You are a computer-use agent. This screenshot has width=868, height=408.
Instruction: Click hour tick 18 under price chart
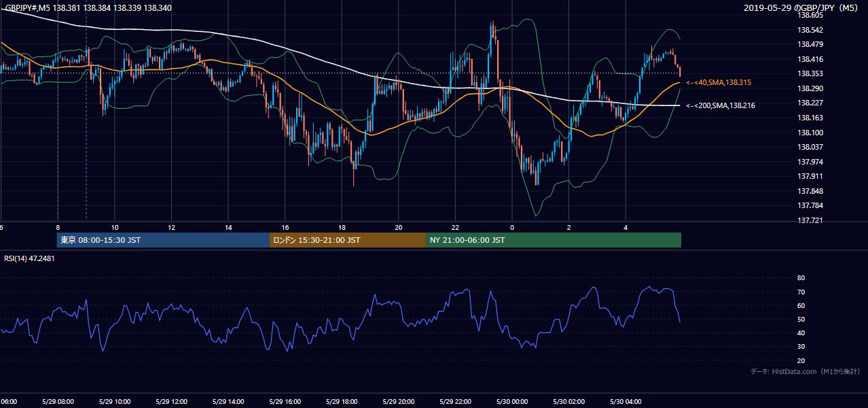pyautogui.click(x=342, y=227)
